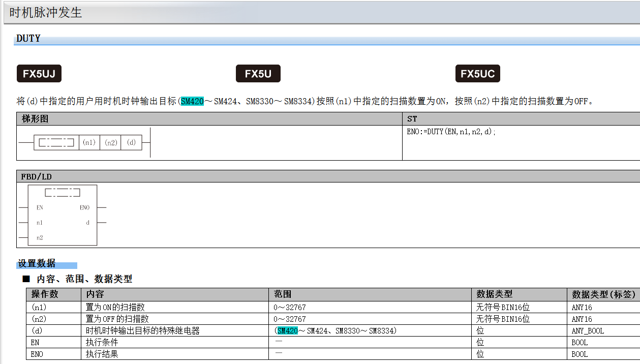
Task: Click the ladder diagram instruction box symbol
Action: tap(56, 142)
